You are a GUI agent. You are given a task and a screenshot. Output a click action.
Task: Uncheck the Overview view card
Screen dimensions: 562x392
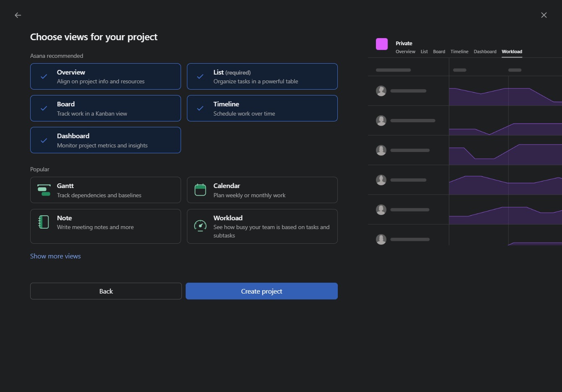pos(106,76)
